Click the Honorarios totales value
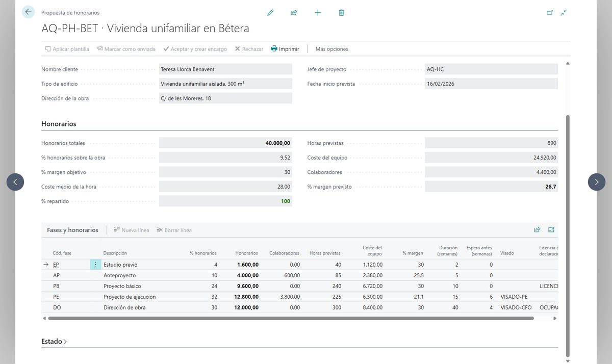The width and height of the screenshot is (612, 364). coord(225,143)
